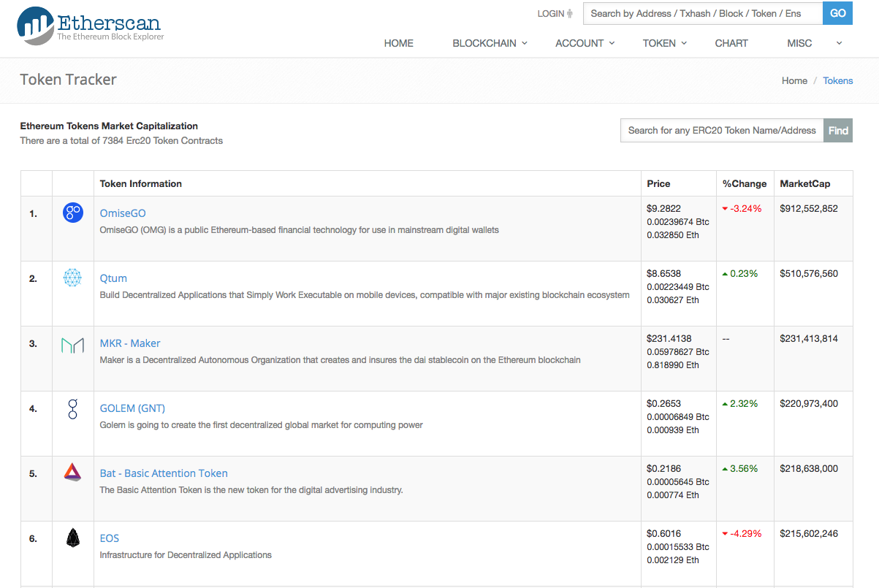Open the Qtum token link
The height and width of the screenshot is (588, 879).
(113, 278)
